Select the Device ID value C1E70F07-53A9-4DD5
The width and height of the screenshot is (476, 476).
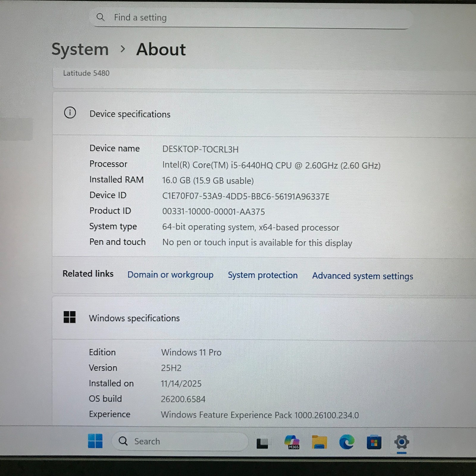[246, 196]
